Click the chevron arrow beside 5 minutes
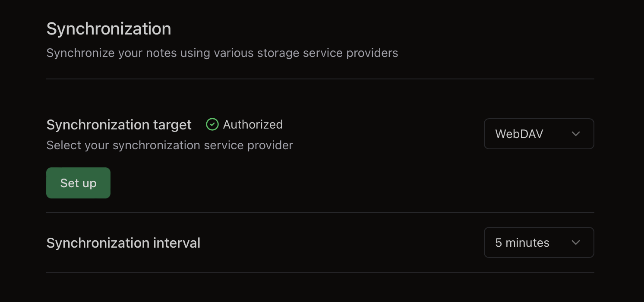 [575, 242]
